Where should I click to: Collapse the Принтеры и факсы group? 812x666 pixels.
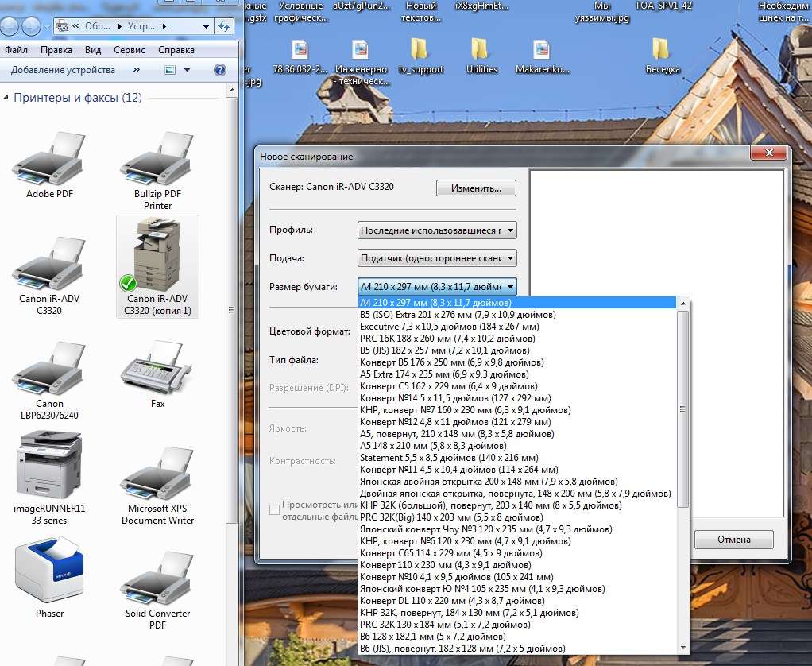tap(6, 98)
